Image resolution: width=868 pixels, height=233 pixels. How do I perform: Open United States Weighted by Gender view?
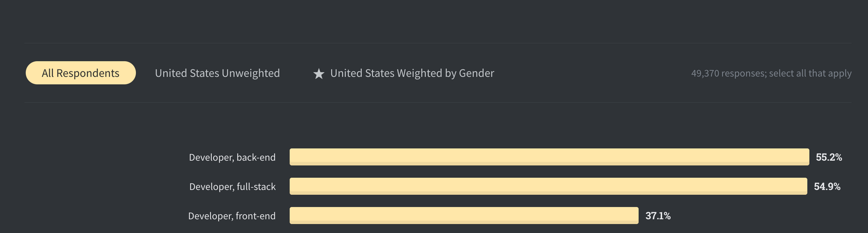tap(404, 73)
